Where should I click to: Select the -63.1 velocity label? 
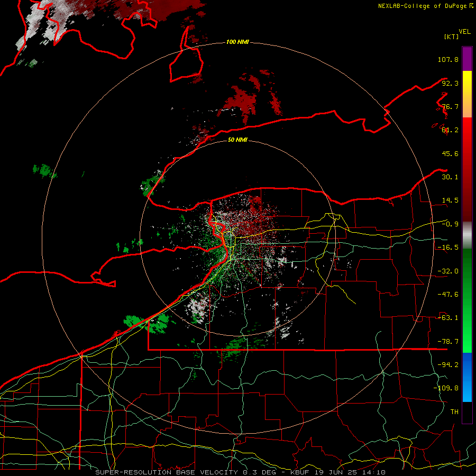click(448, 318)
